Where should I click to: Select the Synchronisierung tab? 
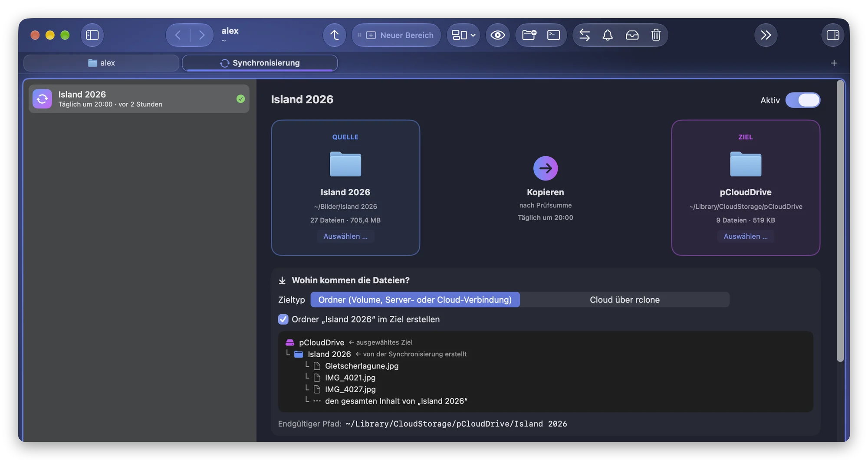pyautogui.click(x=260, y=63)
